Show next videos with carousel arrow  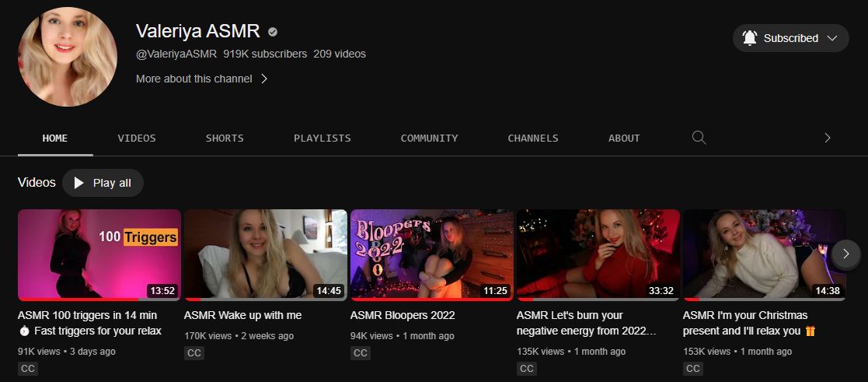[x=846, y=254]
